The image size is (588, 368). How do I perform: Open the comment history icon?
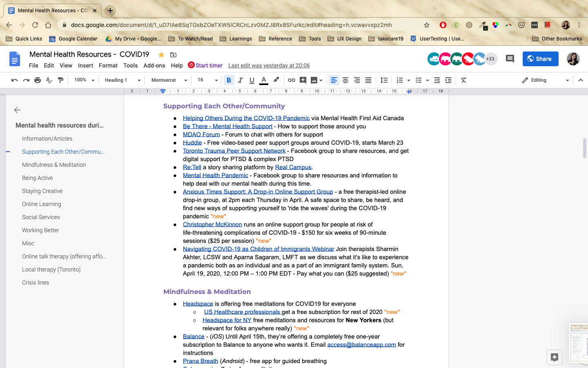coord(510,59)
